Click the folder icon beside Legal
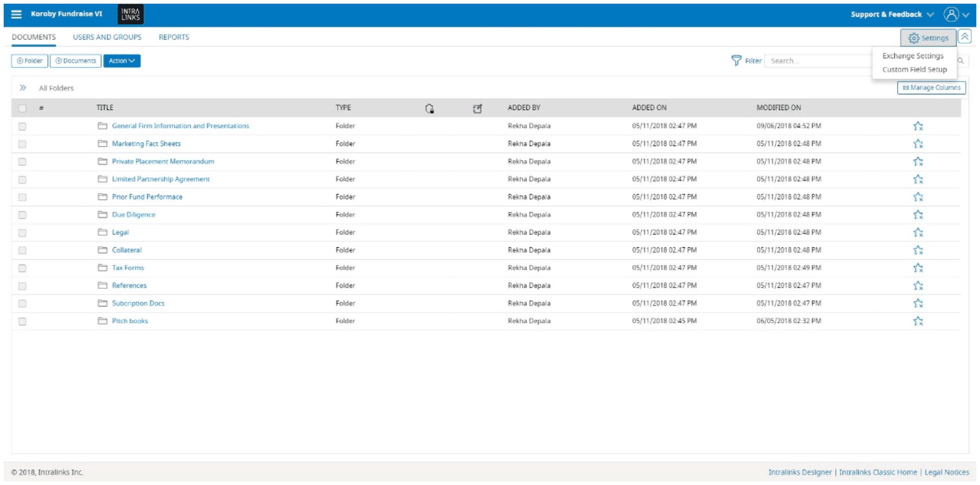 102,232
